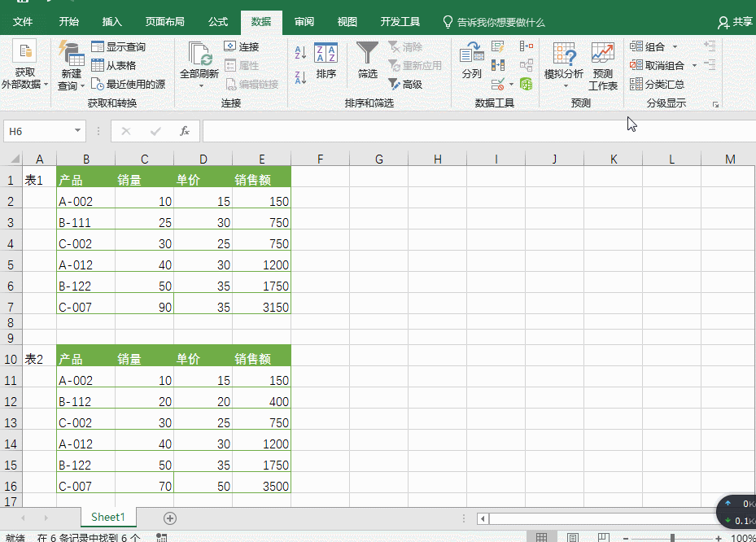The width and height of the screenshot is (756, 542).
Task: Open the 分级显示 outline dialog launcher
Action: [716, 104]
